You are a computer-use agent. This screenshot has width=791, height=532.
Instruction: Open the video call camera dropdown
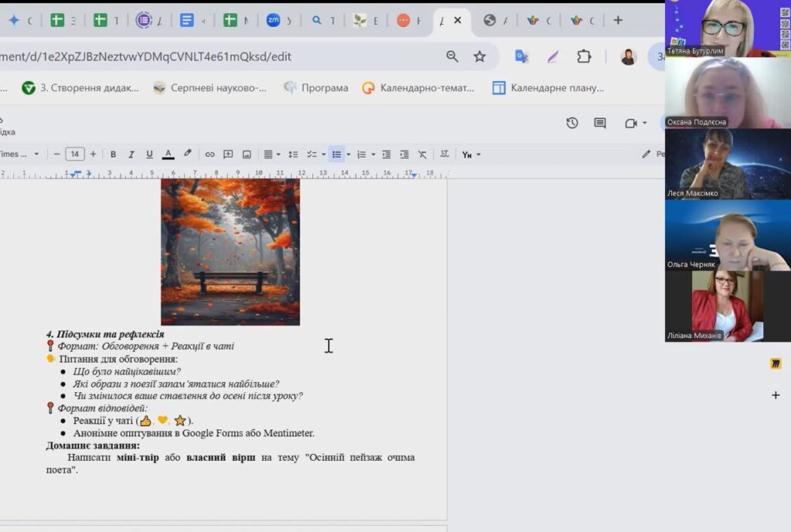(x=636, y=123)
